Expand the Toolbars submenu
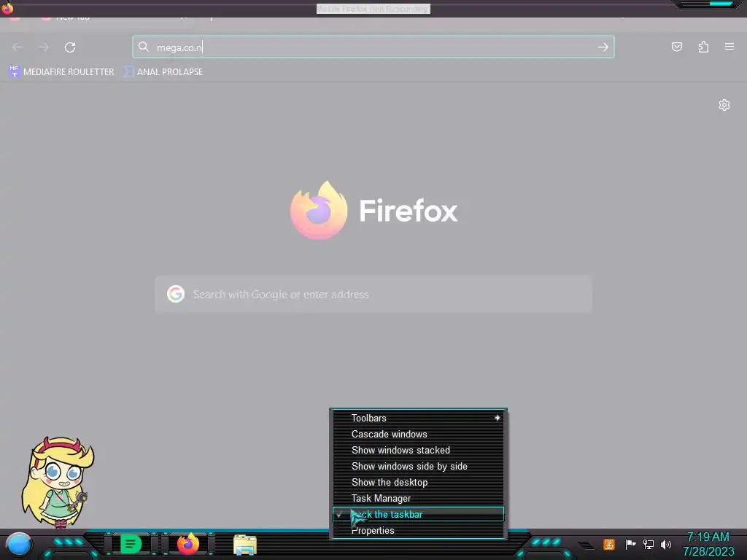Image resolution: width=747 pixels, height=560 pixels. [x=418, y=418]
